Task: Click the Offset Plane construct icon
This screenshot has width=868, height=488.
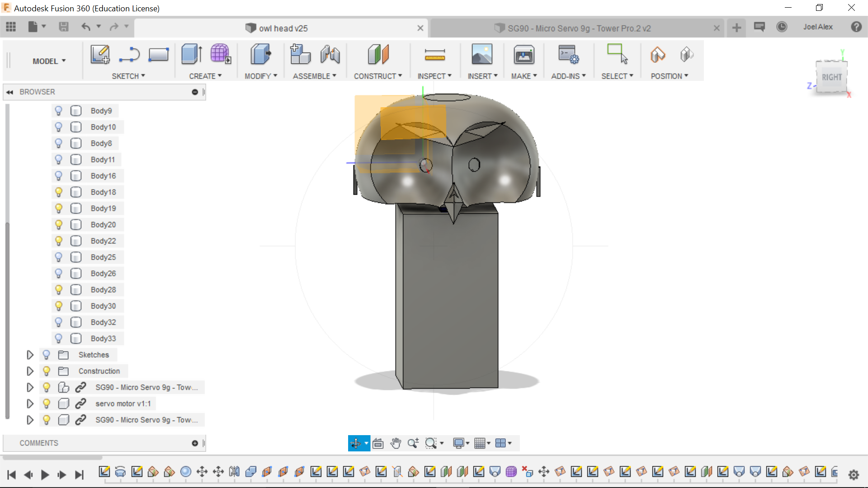Action: (378, 55)
